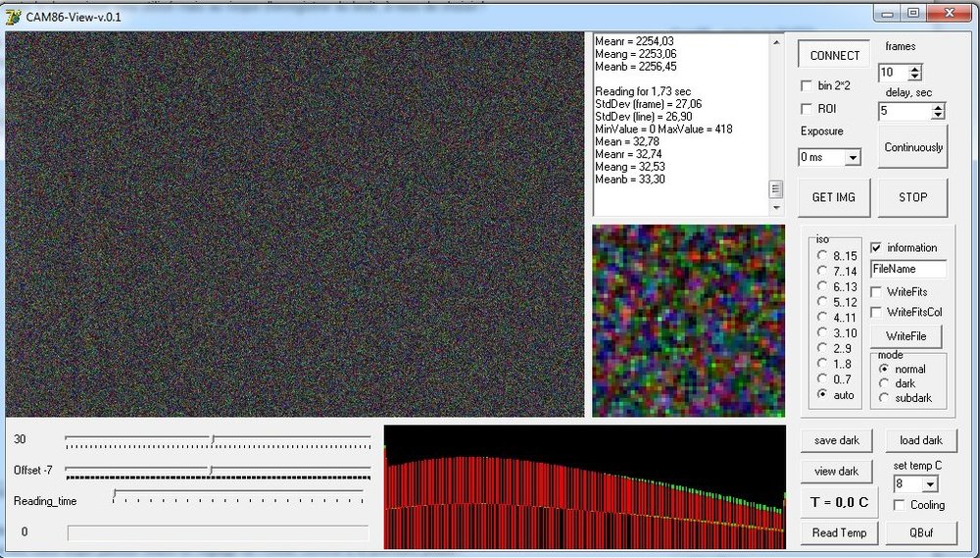Click the view dark button
This screenshot has width=980, height=558.
[x=836, y=472]
